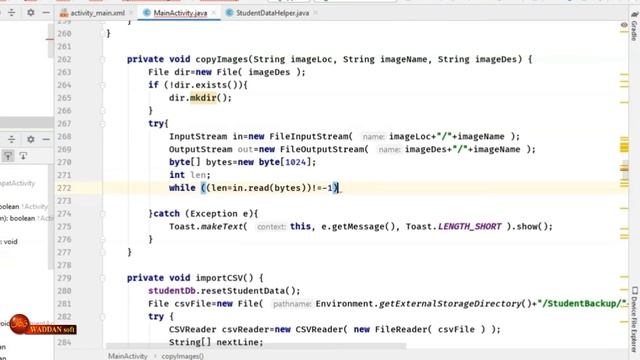Click the fold end marker on line 277
Screen dimensions: 640x360
pyautogui.click(x=102, y=253)
